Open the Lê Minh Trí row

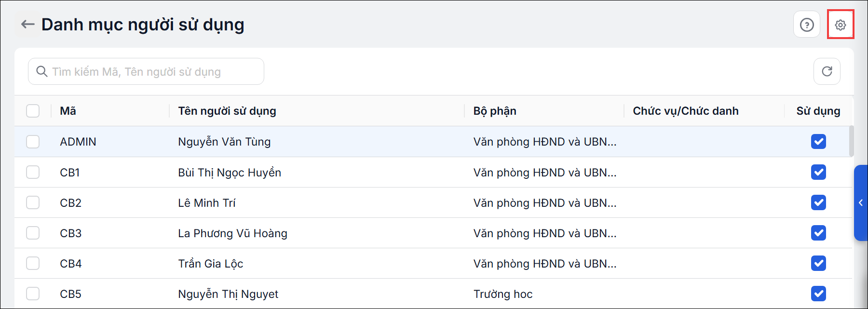coord(434,202)
